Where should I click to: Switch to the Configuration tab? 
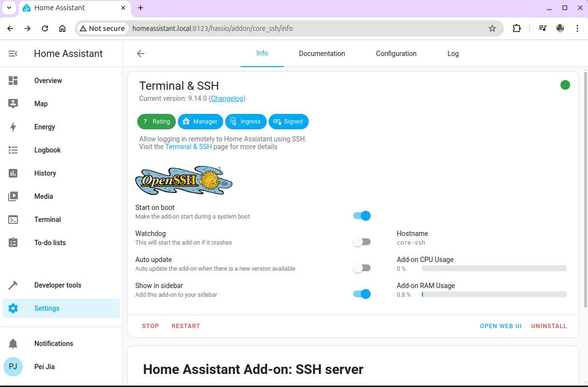[396, 54]
